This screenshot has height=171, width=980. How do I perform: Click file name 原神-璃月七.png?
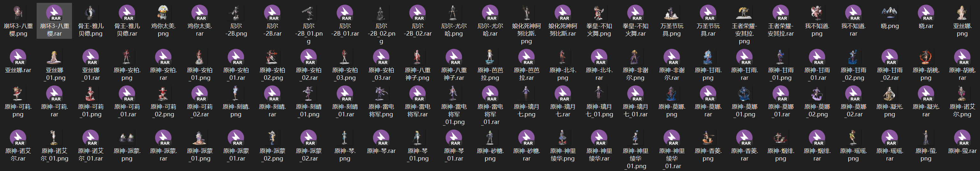527,110
